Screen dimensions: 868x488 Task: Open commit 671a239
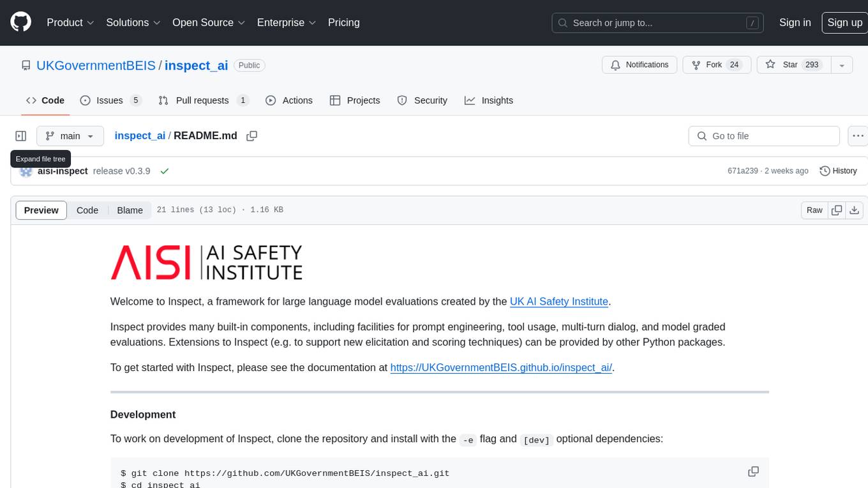click(x=743, y=171)
